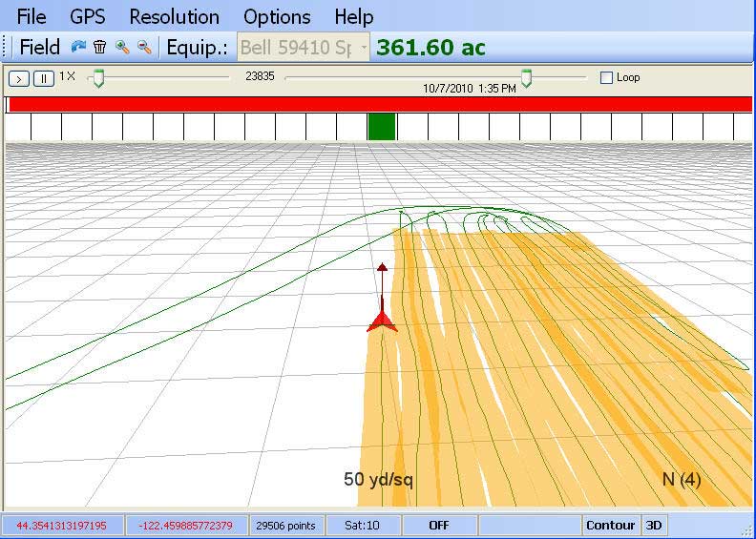This screenshot has width=756, height=539.
Task: Toggle the 3D view button
Action: click(654, 525)
